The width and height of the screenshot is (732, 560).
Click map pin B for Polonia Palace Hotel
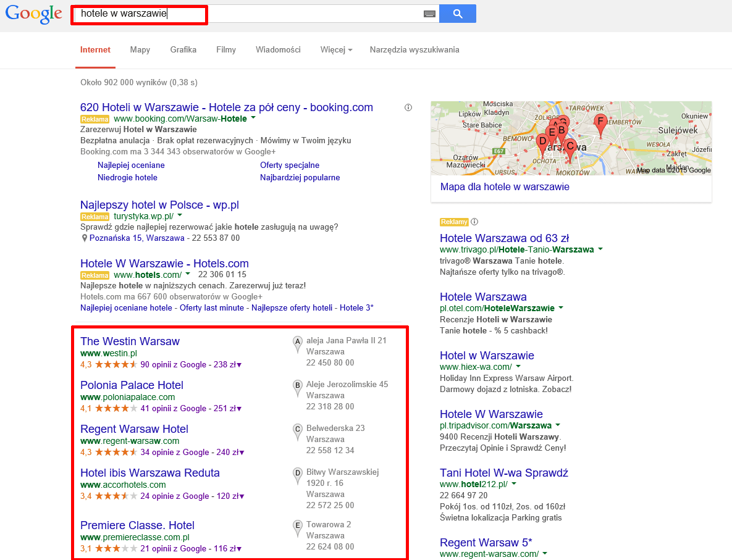297,388
